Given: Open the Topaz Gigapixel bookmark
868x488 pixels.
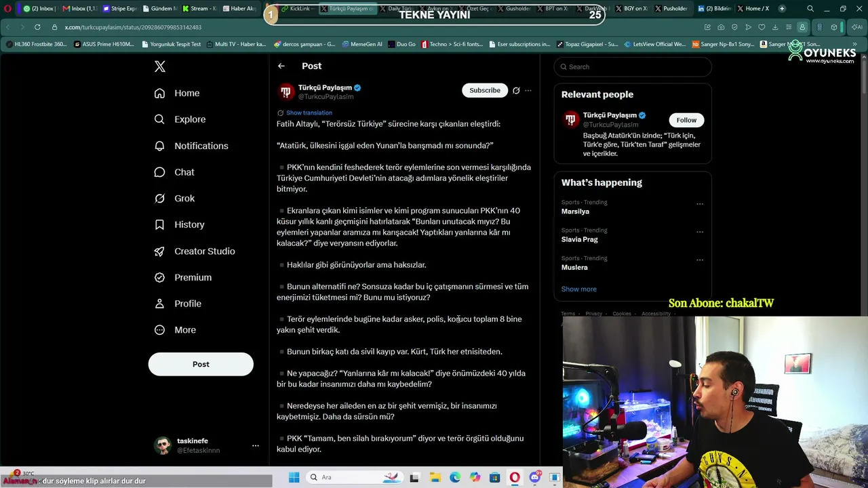Looking at the screenshot, I should (x=587, y=44).
